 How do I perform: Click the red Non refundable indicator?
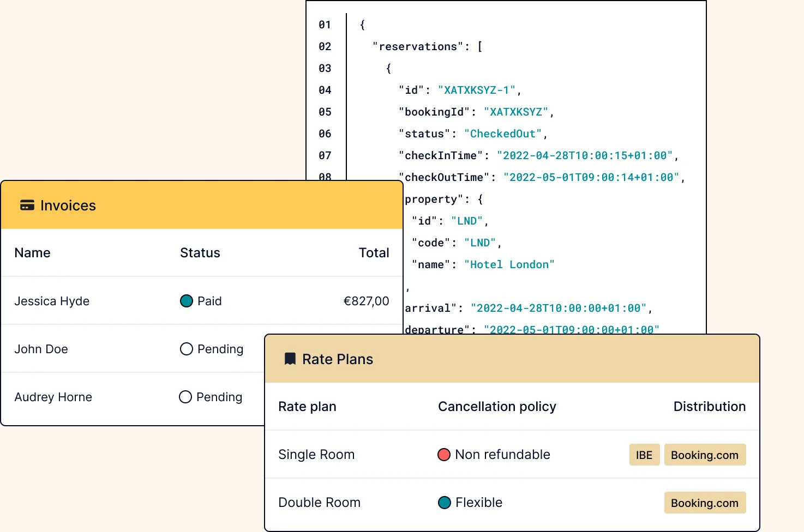(444, 455)
